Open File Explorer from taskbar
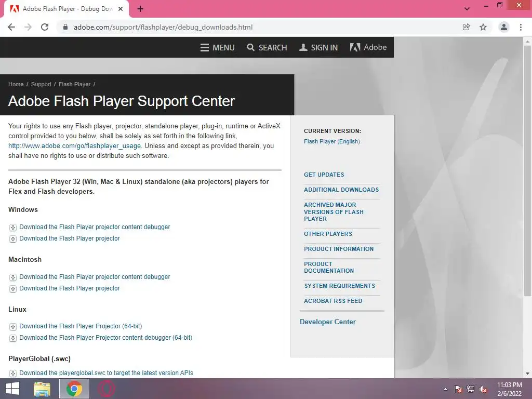 pos(42,389)
